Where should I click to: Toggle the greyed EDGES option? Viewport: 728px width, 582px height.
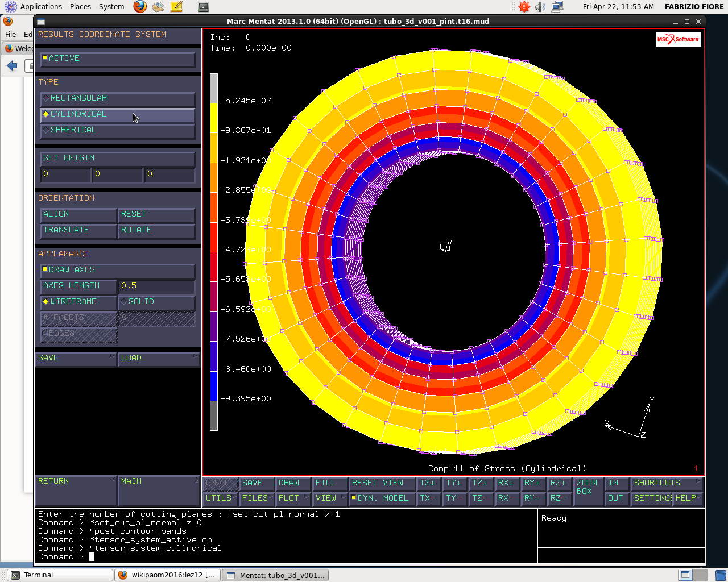coord(78,334)
